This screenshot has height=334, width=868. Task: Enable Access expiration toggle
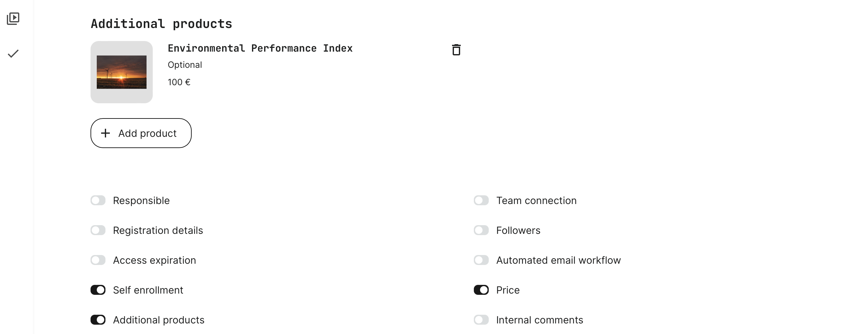[98, 260]
